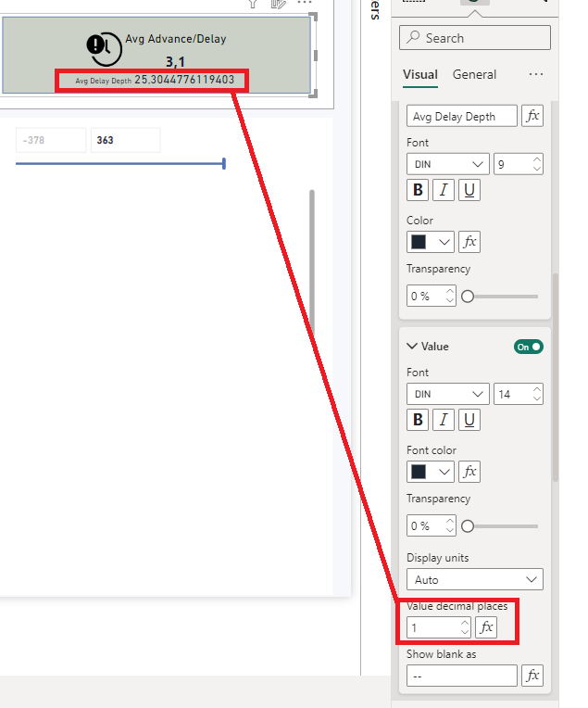The height and width of the screenshot is (708, 588).
Task: Open the label Color picker dropdown
Action: (431, 242)
